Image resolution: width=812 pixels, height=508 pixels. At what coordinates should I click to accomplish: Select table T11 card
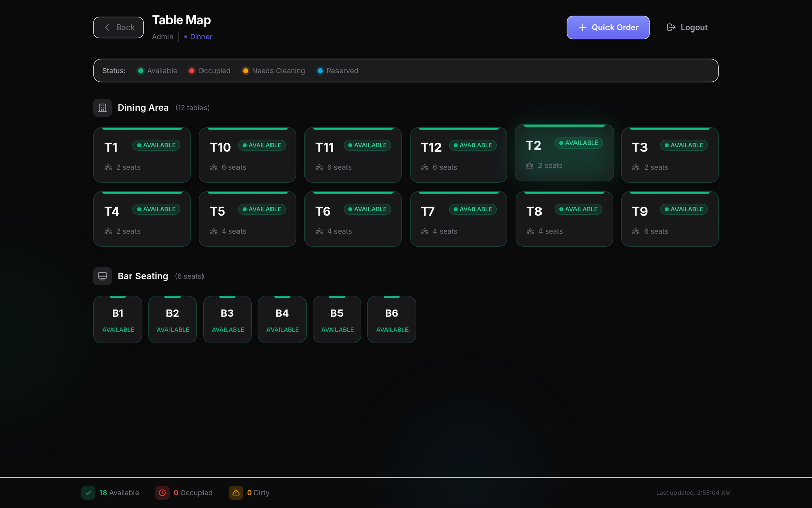coord(353,155)
